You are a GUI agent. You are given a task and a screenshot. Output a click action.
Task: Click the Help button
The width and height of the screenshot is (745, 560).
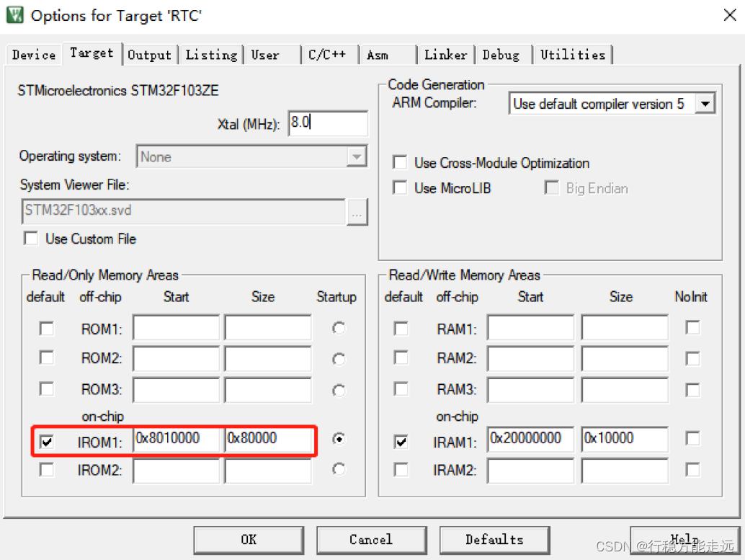pos(684,540)
